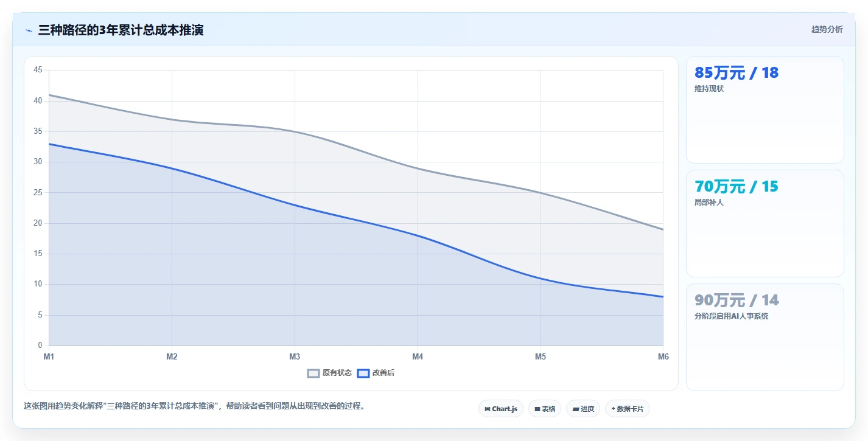Image resolution: width=868 pixels, height=441 pixels.
Task: Select the 数据卡片 tag pill
Action: coord(628,409)
